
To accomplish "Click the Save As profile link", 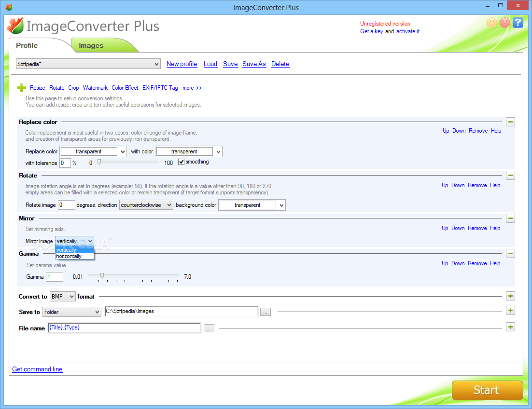I will [x=254, y=64].
